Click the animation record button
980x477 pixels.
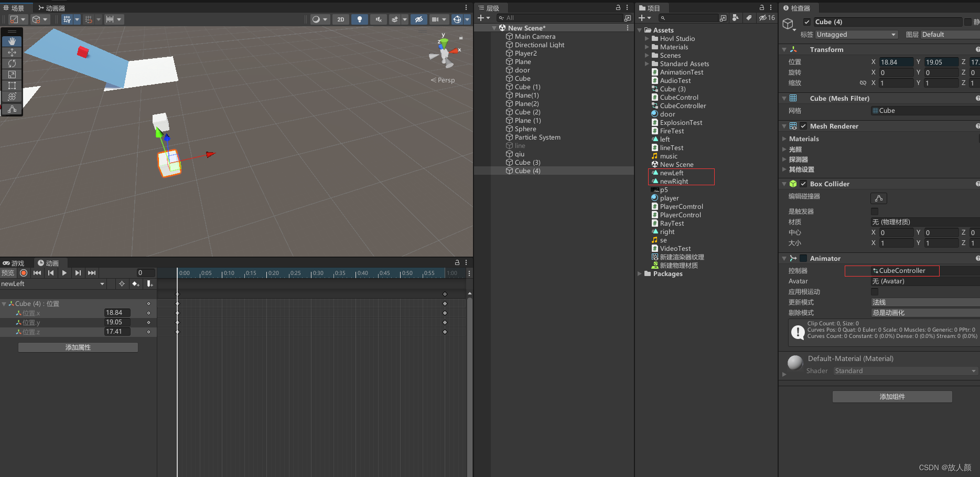(24, 273)
